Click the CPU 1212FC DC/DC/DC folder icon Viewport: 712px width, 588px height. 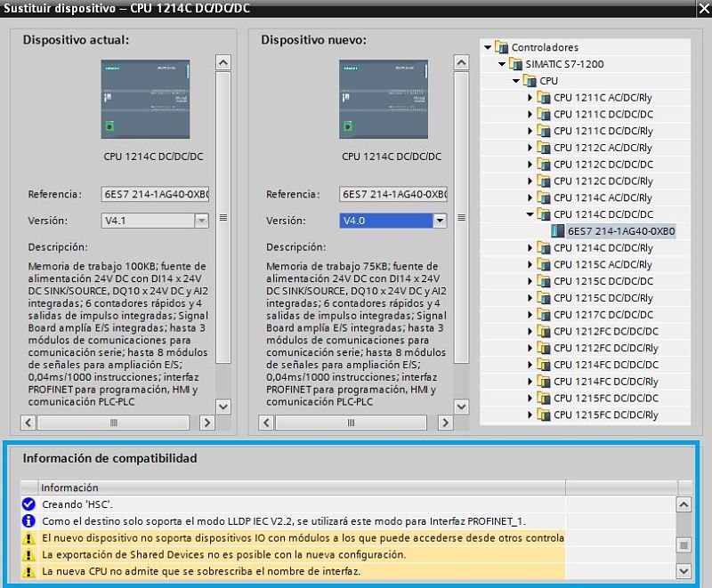(x=544, y=331)
